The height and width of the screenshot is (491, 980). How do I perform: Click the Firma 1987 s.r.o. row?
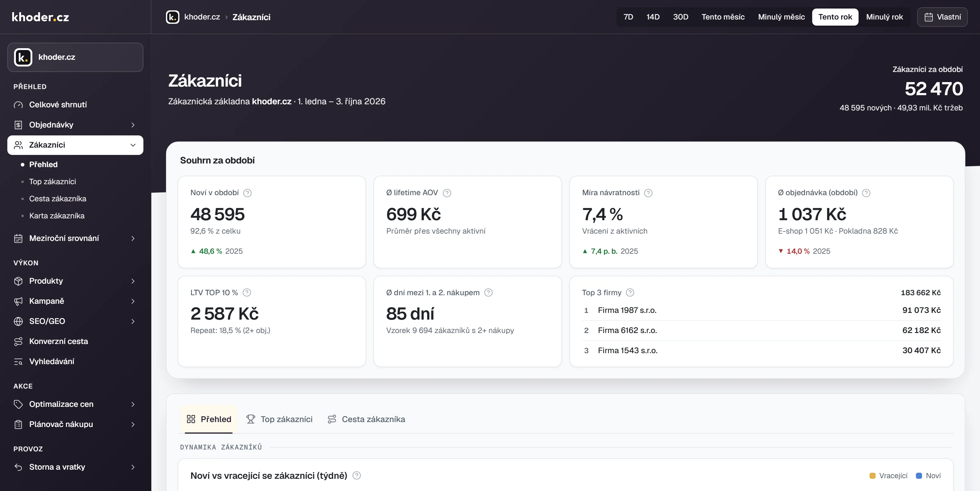coord(761,310)
